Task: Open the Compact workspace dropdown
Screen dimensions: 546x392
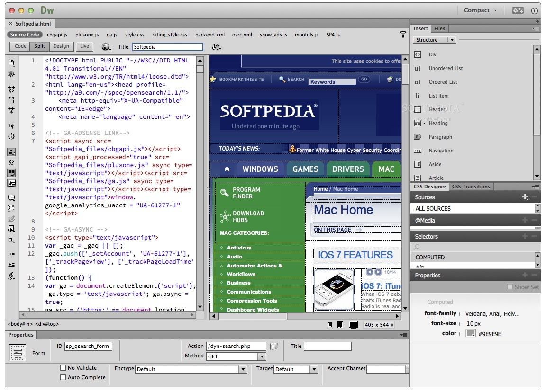Action: (x=480, y=10)
